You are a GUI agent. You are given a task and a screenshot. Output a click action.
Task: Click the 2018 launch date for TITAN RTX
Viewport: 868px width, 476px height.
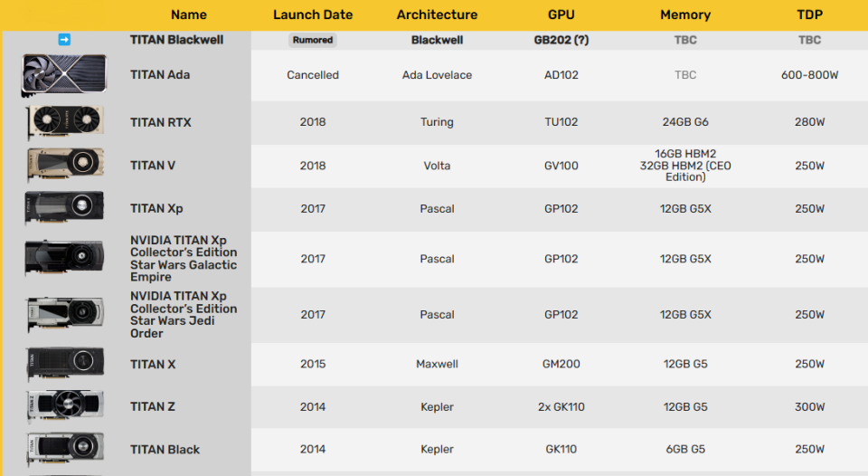(313, 122)
